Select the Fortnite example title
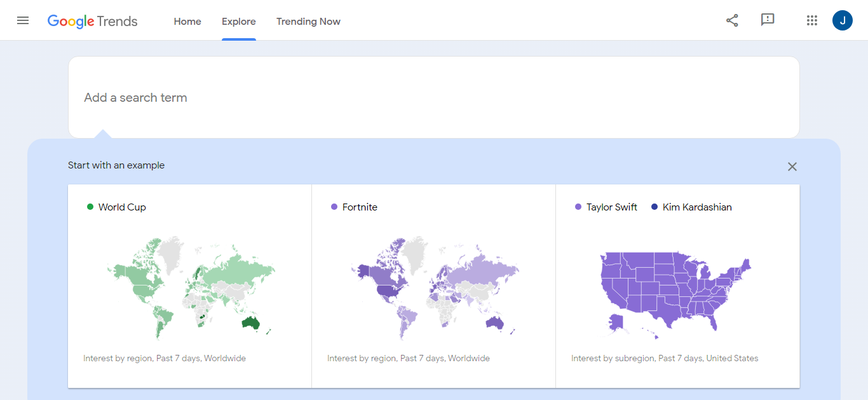The height and width of the screenshot is (400, 868). pos(360,207)
